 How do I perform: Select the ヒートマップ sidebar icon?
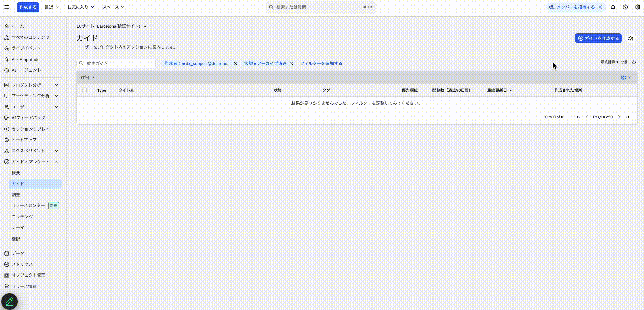pos(6,139)
